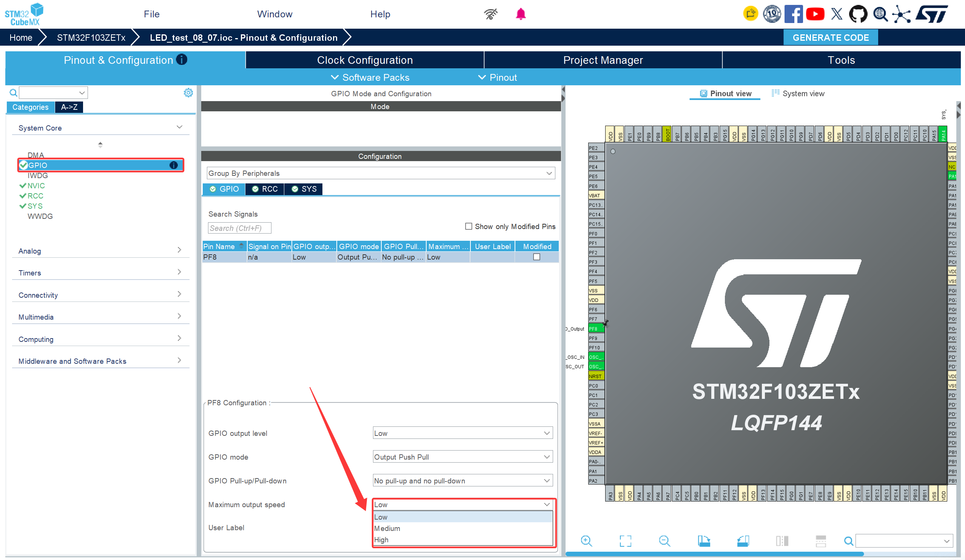Open the Pinout menu
The image size is (965, 560).
click(x=498, y=77)
